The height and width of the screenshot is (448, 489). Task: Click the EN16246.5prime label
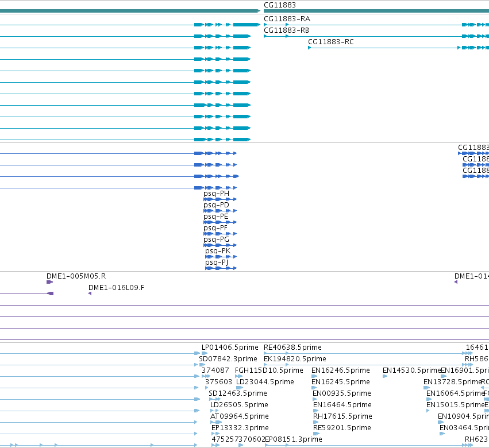341,370
